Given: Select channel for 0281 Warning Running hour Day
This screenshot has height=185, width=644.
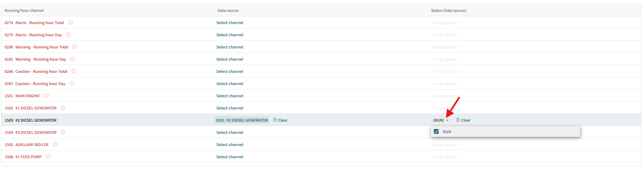Looking at the screenshot, I should pos(230,59).
